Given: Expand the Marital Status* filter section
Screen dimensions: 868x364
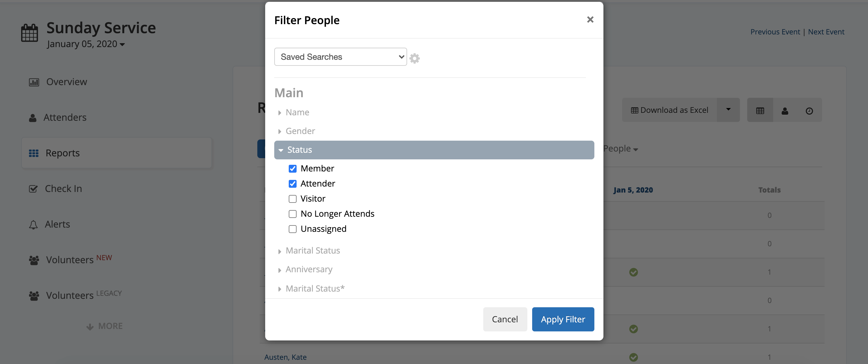Looking at the screenshot, I should point(311,289).
